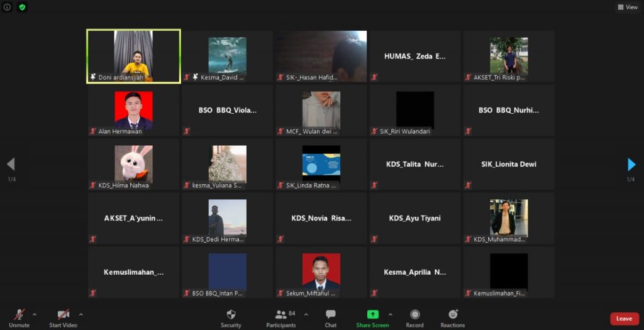
Task: Unmute the microphone
Action: coord(19,314)
